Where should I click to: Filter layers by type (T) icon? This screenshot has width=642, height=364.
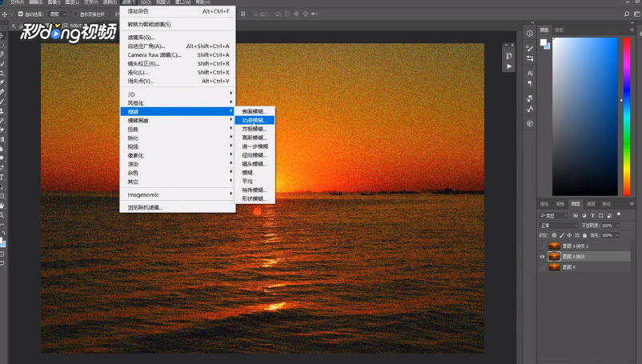click(x=592, y=215)
